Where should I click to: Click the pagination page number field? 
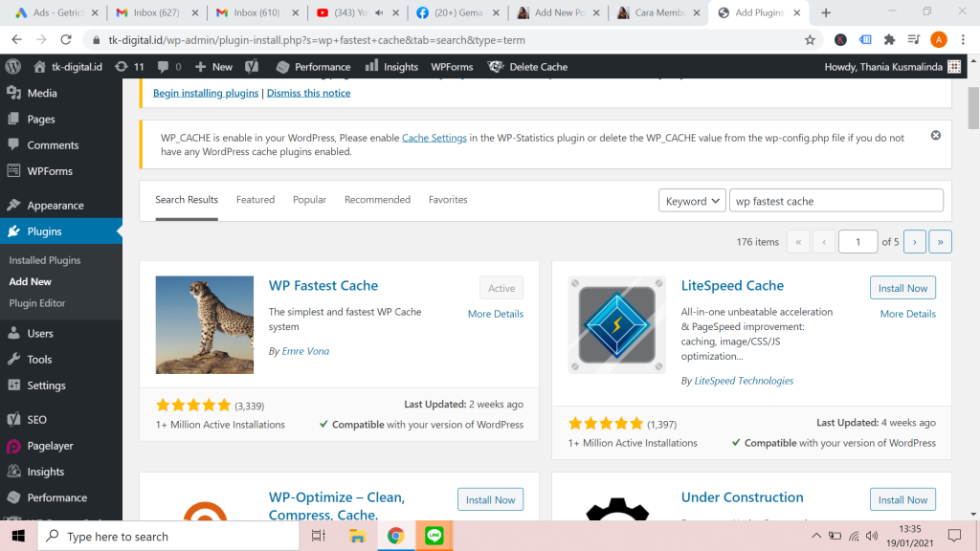pos(857,241)
